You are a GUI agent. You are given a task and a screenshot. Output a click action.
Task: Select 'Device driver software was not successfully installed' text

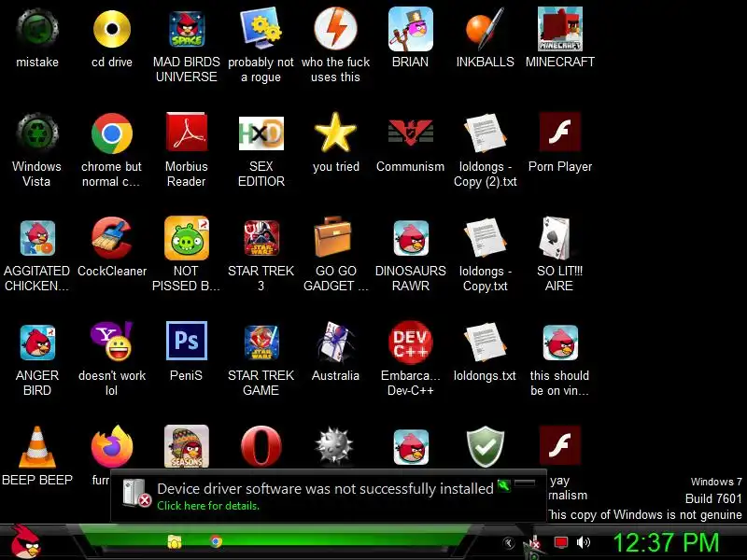point(325,488)
